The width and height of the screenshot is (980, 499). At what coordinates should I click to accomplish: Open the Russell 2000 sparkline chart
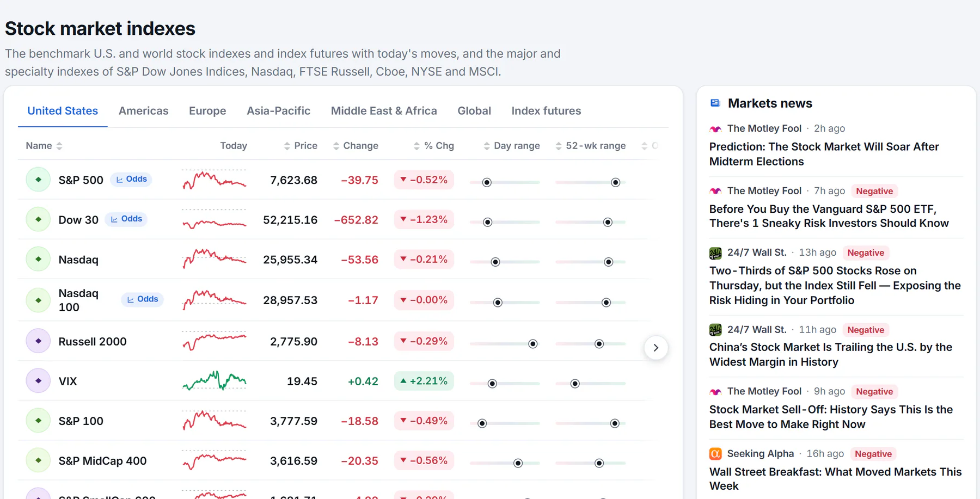pyautogui.click(x=214, y=341)
